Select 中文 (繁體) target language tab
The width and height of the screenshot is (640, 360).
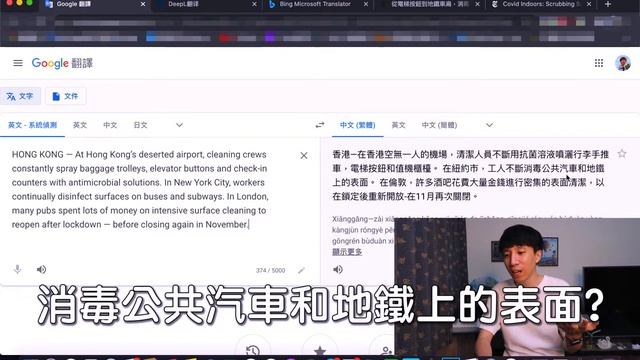coord(358,125)
